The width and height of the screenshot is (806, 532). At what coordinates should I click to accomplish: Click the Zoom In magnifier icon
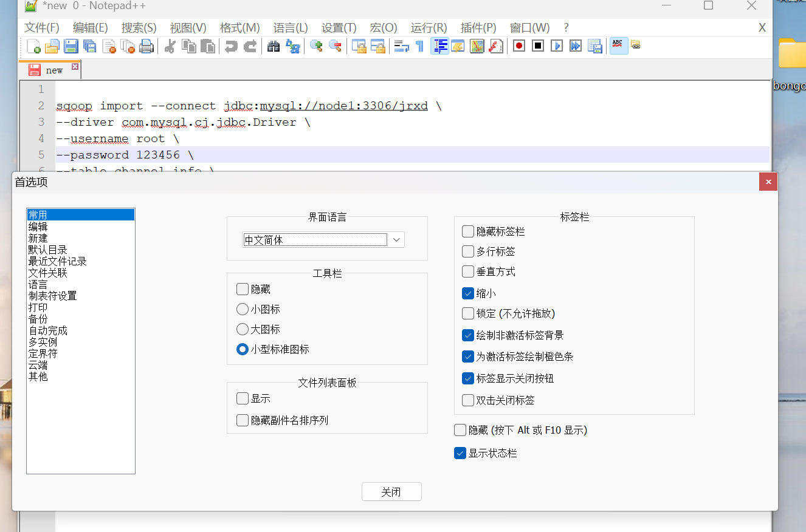click(316, 46)
